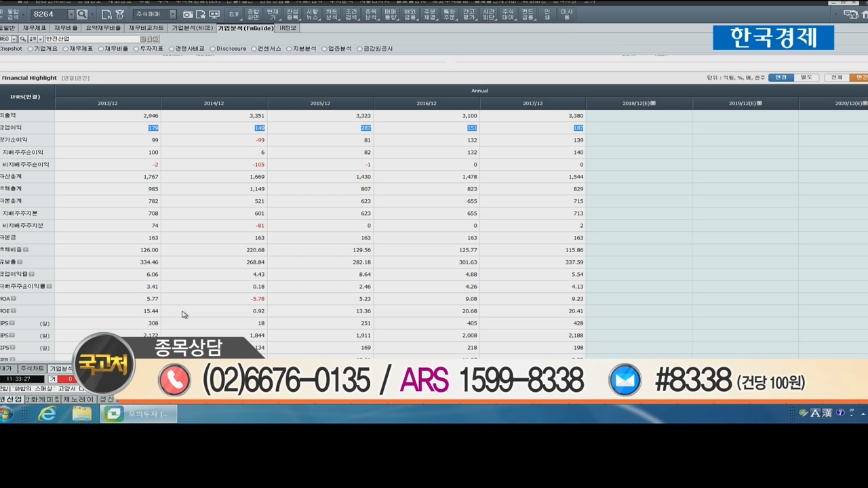Open Internet Explorer from the taskbar
868x488 pixels.
point(47,413)
